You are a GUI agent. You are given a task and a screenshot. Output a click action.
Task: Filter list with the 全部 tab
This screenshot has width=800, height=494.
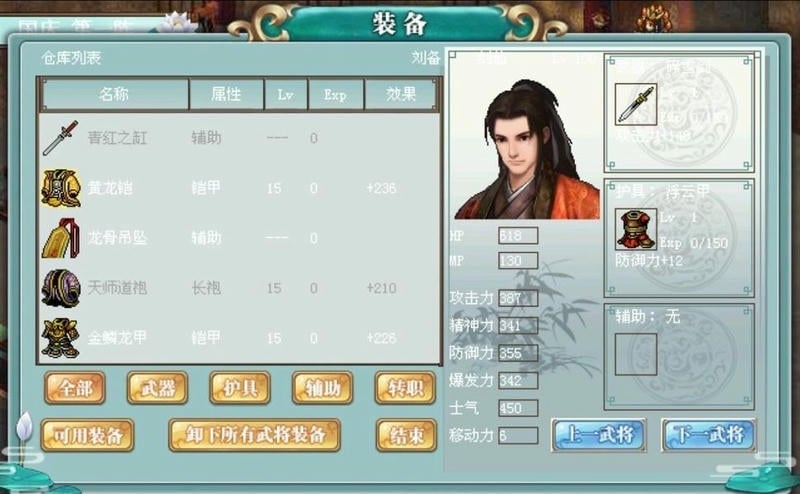75,388
